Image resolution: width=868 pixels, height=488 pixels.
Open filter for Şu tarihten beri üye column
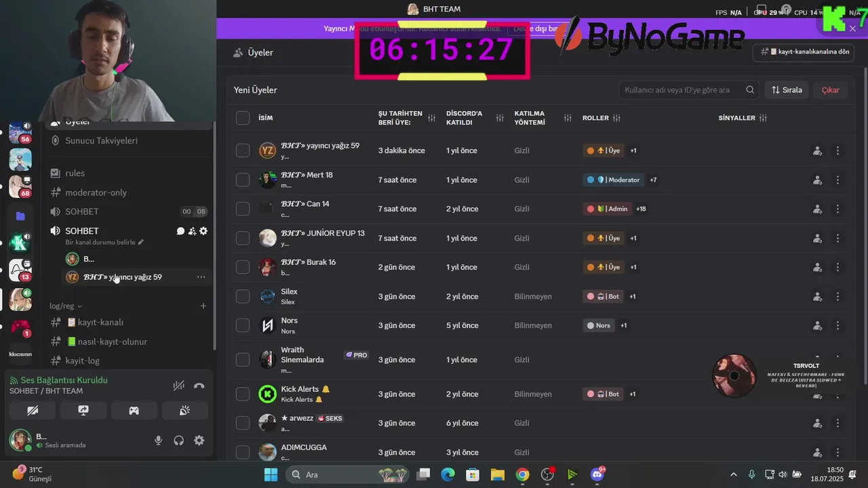[431, 118]
